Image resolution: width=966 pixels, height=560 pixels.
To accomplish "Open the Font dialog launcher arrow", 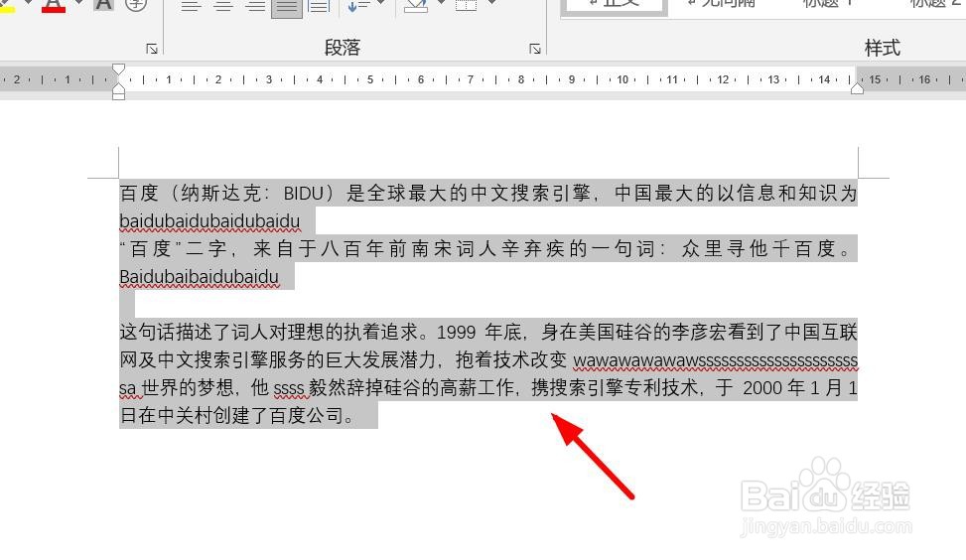I will click(152, 49).
